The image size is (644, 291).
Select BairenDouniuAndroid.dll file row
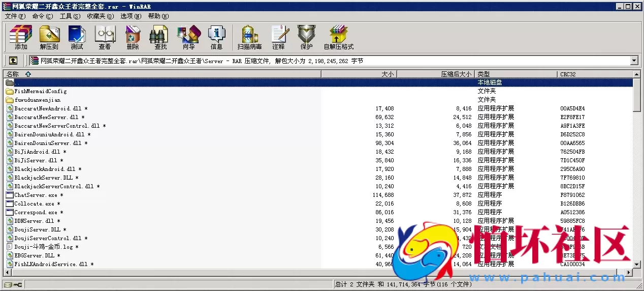318,134
